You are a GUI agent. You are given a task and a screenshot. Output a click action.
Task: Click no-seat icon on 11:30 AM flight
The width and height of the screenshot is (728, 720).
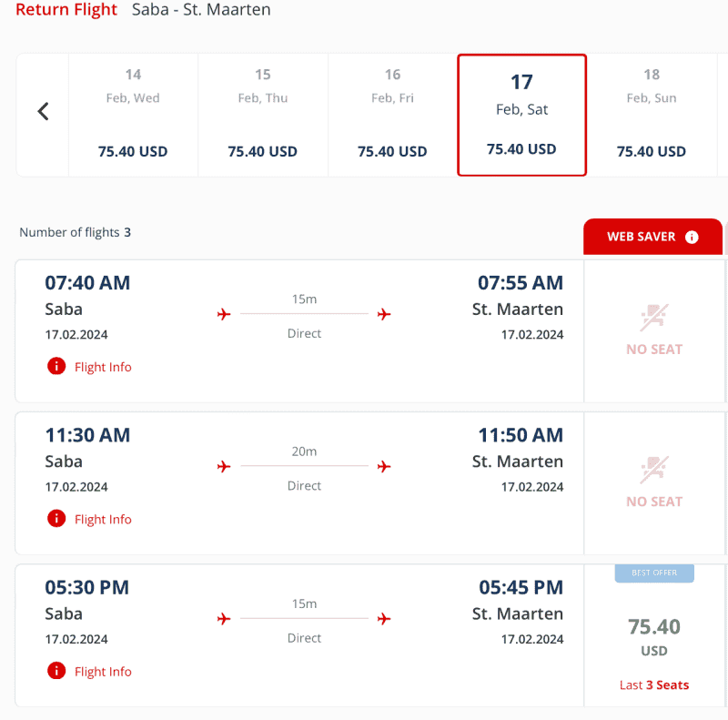[x=654, y=470]
